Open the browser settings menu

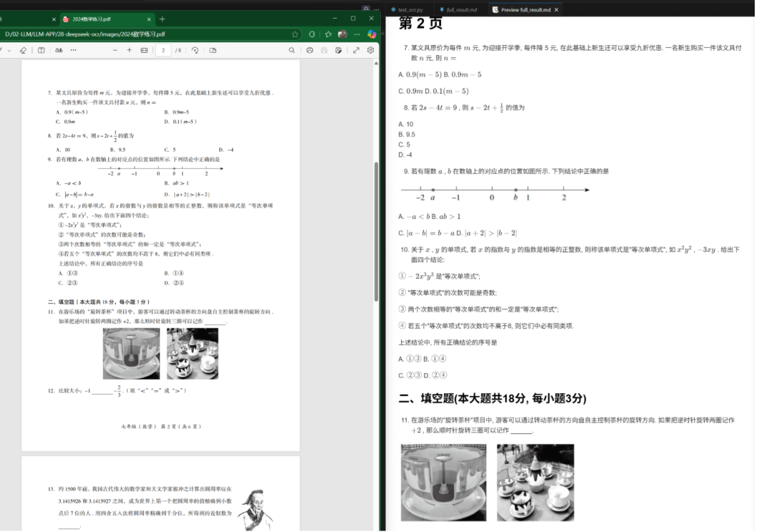(x=357, y=34)
